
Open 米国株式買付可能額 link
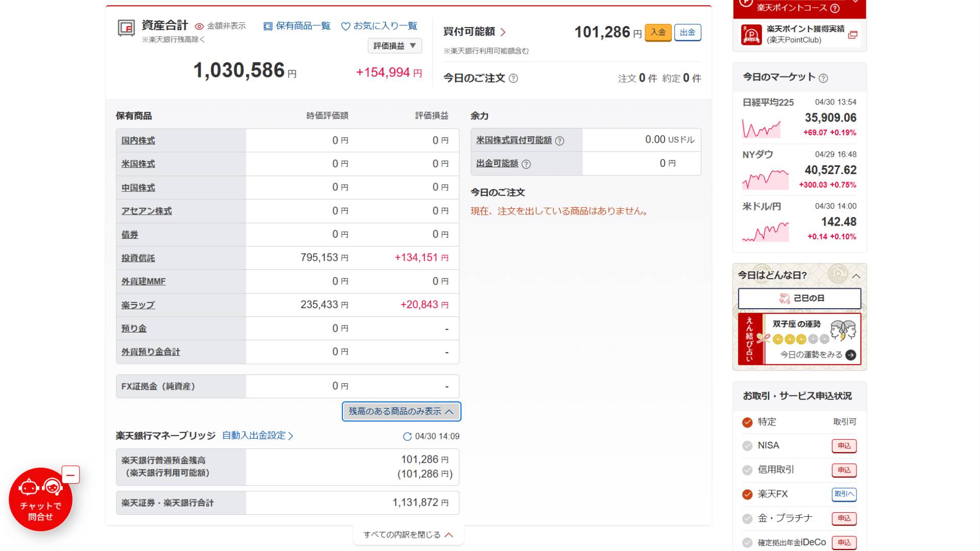click(514, 140)
